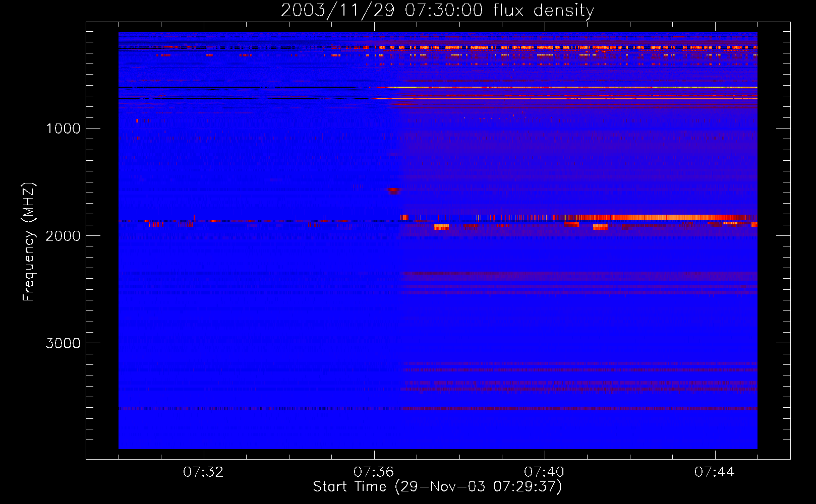Click the 07:40 time tick label

pyautogui.click(x=544, y=472)
